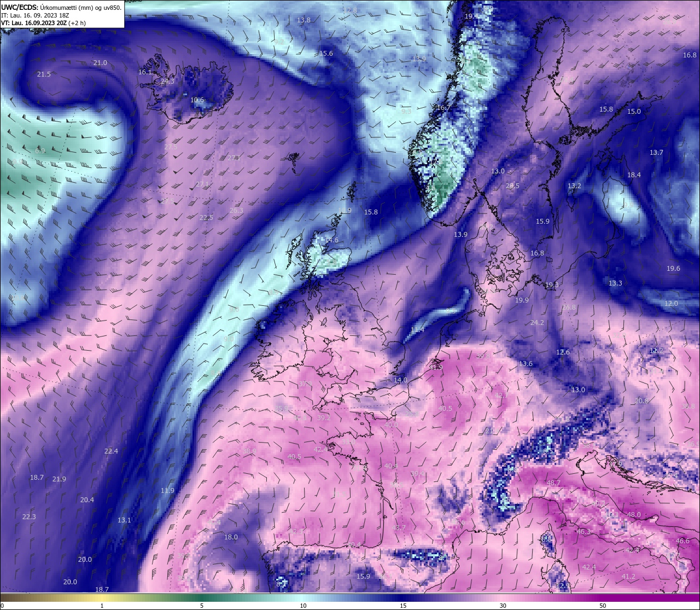
Task: Click the value 39.2 near southwest England
Action: click(324, 417)
